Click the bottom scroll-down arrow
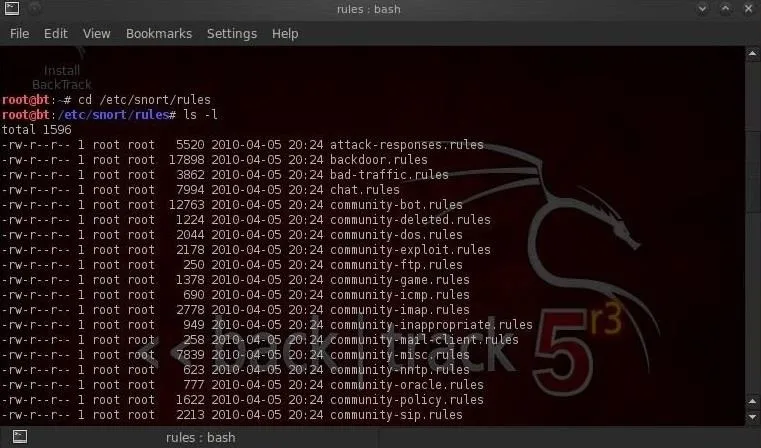Viewport: 761px width, 448px height. coord(752,417)
